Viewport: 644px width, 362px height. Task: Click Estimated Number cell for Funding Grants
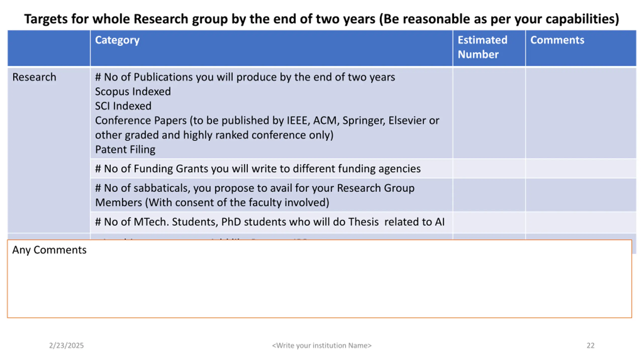(x=489, y=169)
